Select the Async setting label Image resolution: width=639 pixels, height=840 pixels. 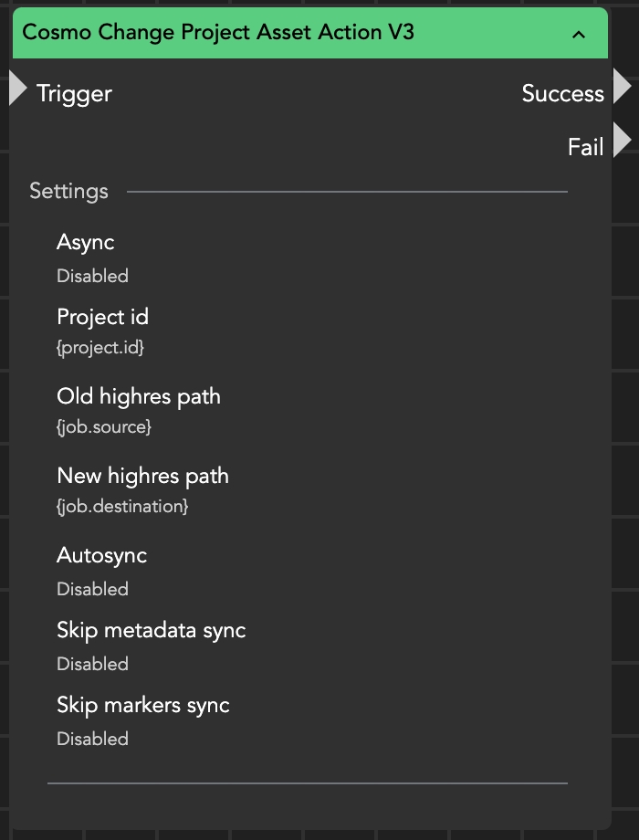click(x=85, y=242)
